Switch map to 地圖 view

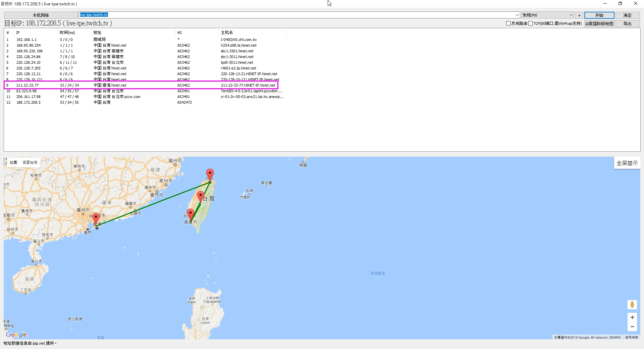pos(13,162)
